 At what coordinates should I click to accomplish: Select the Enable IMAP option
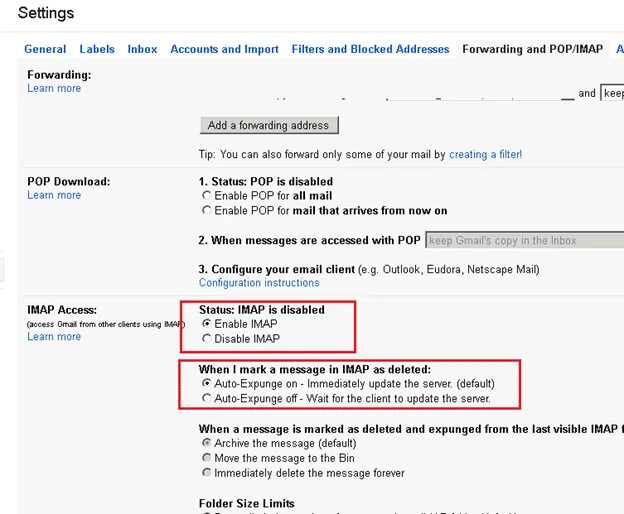pos(207,325)
